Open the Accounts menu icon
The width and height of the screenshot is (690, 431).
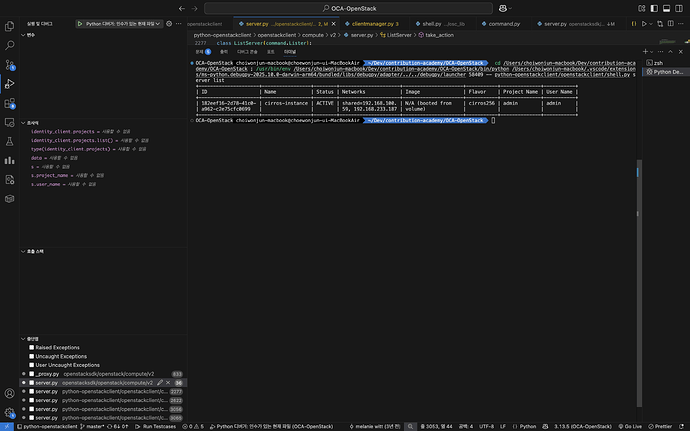pos(9,393)
